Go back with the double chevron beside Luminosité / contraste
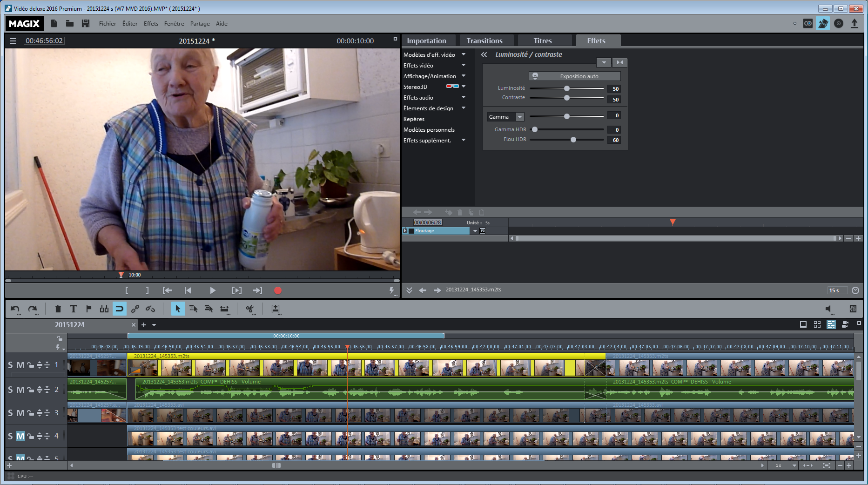The height and width of the screenshot is (485, 868). (x=484, y=54)
